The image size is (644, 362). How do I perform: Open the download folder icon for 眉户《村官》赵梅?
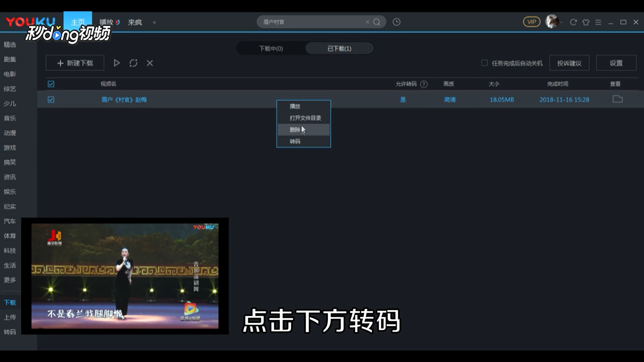pos(618,99)
